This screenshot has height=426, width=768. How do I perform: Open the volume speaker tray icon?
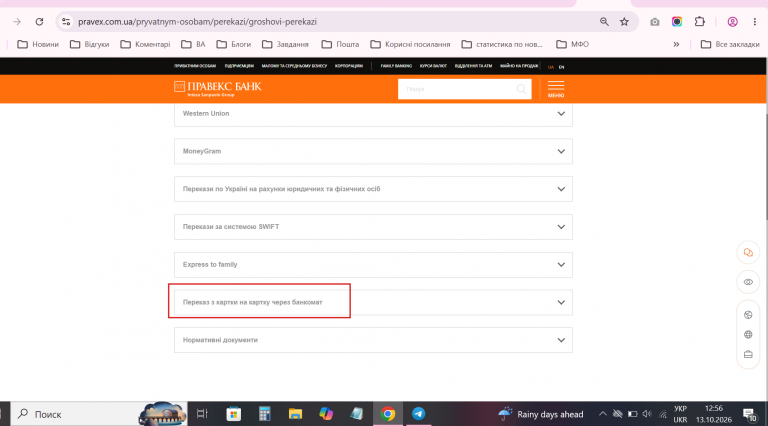pyautogui.click(x=647, y=414)
